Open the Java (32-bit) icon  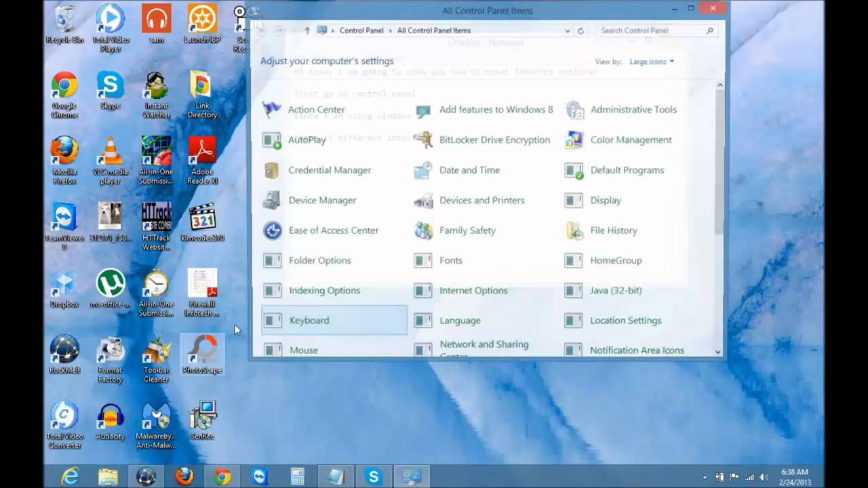tap(574, 291)
